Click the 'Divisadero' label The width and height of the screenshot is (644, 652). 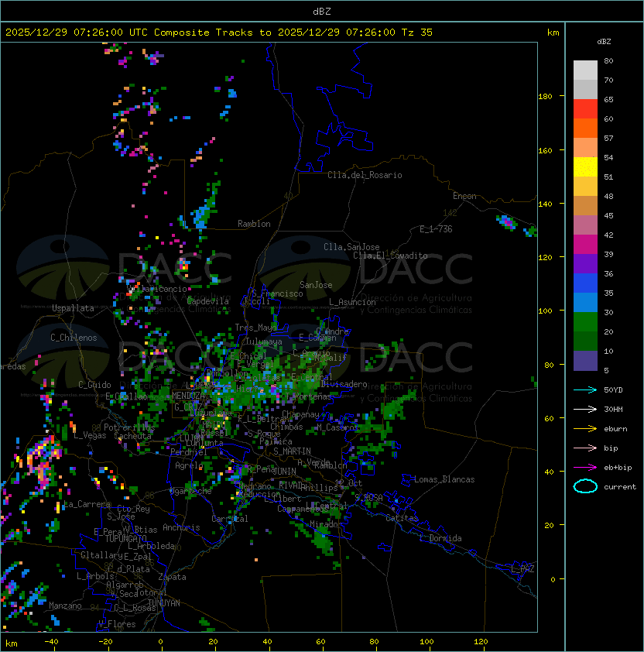click(344, 384)
